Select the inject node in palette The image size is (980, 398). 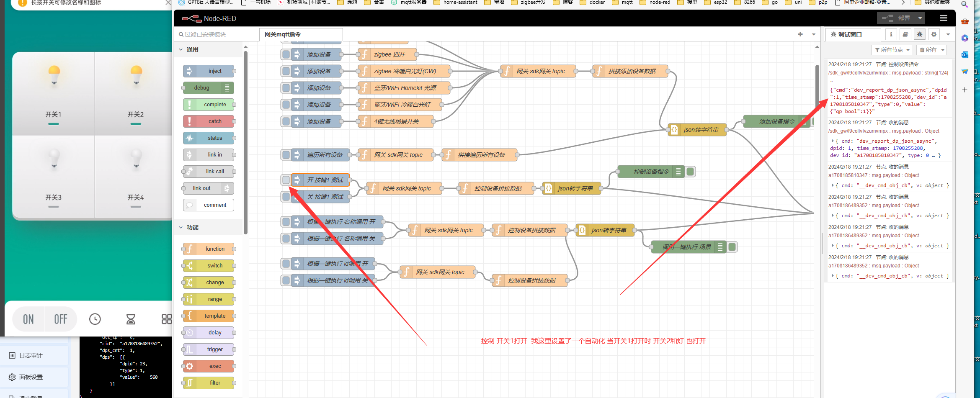coord(209,71)
